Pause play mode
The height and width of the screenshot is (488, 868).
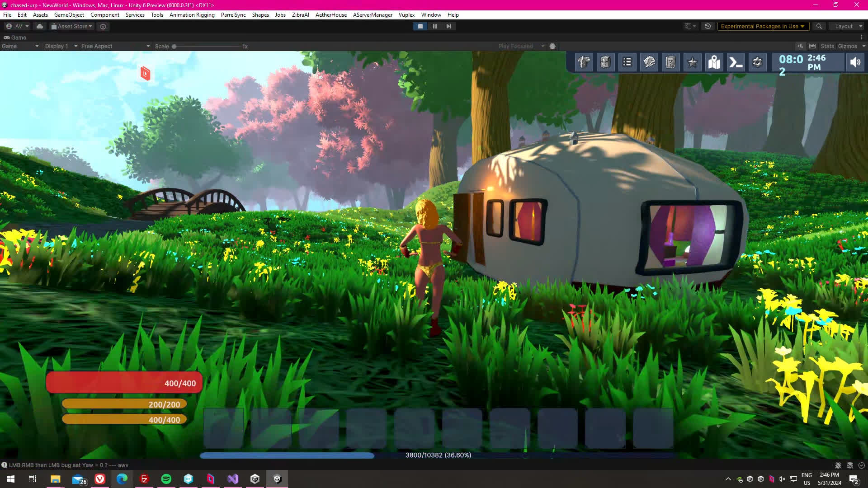click(x=434, y=26)
